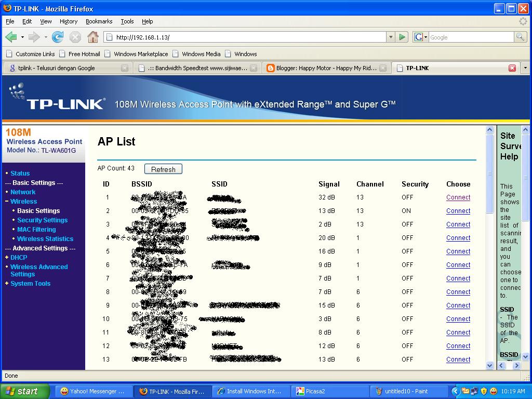Open Wireless Basic Settings
The width and height of the screenshot is (532, 399).
[x=38, y=211]
